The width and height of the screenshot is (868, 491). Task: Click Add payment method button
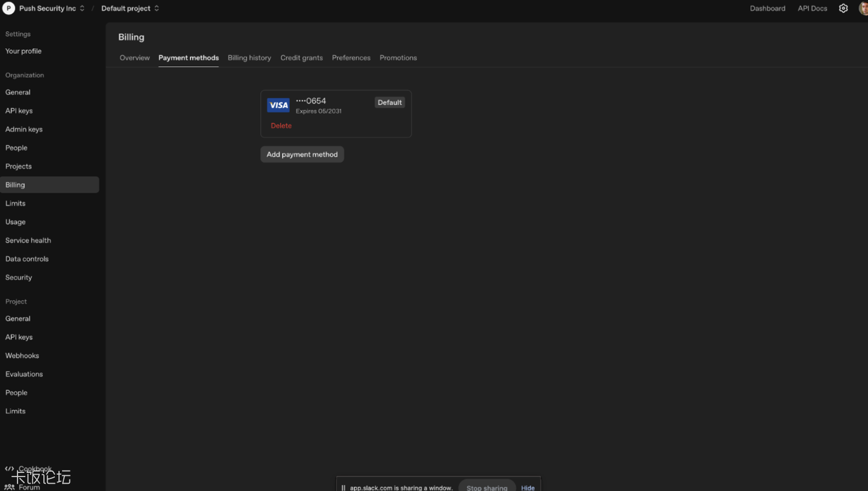[x=302, y=154]
